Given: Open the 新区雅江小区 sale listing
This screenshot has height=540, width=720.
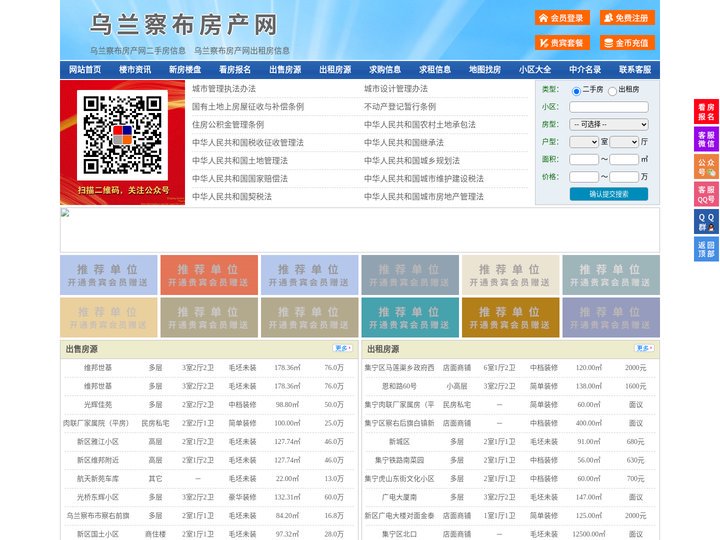Looking at the screenshot, I should [98, 442].
